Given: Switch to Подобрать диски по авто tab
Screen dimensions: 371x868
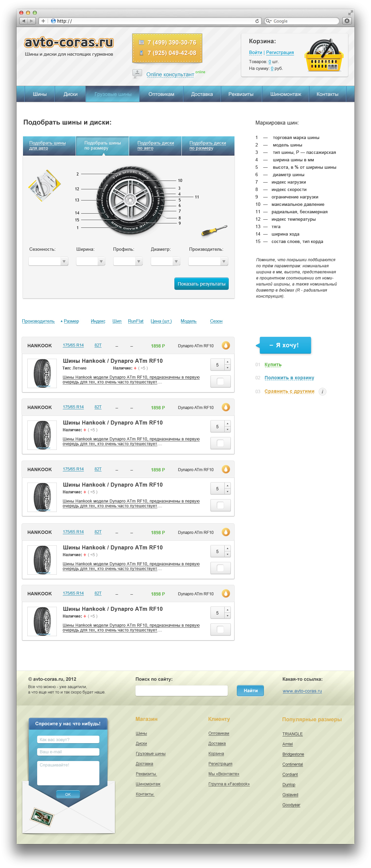Looking at the screenshot, I should click(155, 145).
